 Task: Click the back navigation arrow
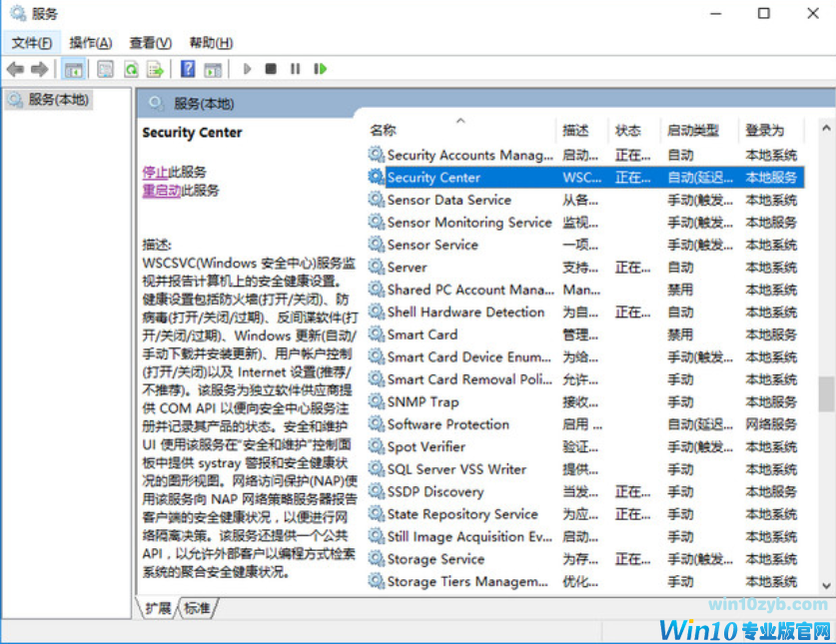click(14, 68)
